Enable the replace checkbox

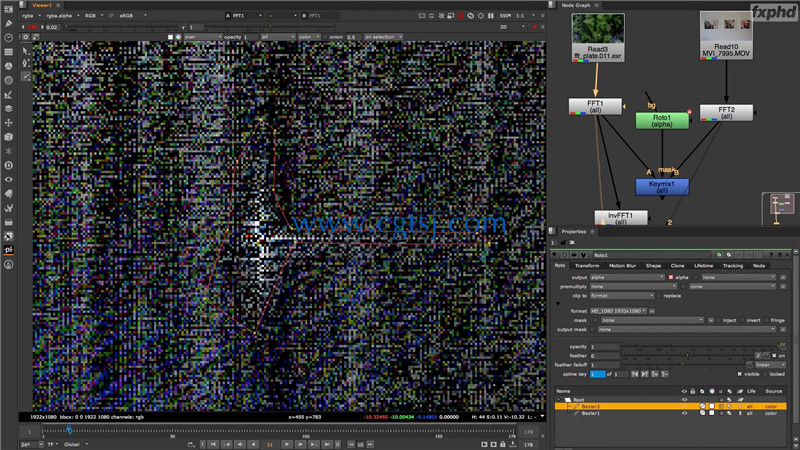(x=659, y=295)
